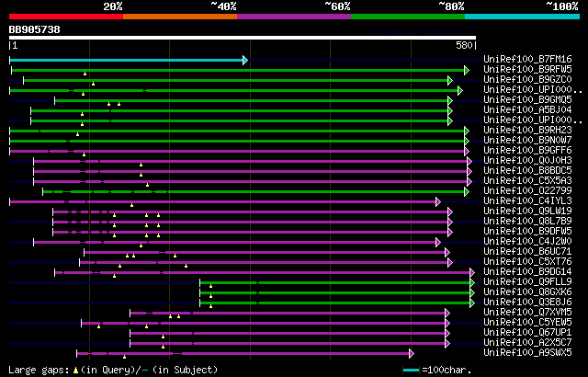588x377 pixels.
Task: Select the label UniRef100_Q8L7B9
Action: [x=527, y=222]
